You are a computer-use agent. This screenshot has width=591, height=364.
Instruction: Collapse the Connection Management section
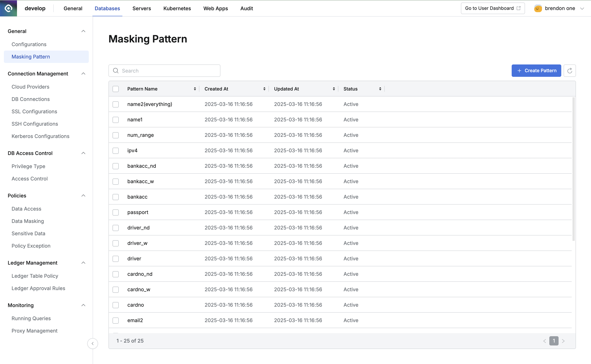click(83, 74)
